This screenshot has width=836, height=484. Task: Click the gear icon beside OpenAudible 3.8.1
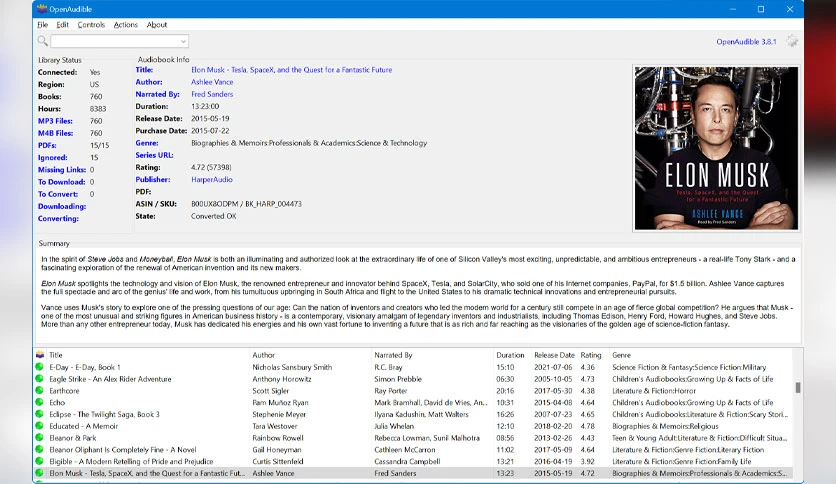point(792,41)
